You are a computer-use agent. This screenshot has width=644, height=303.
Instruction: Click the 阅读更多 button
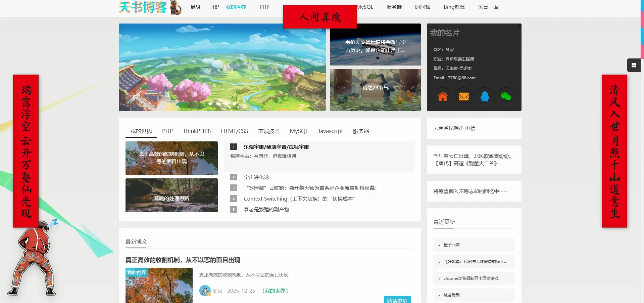pyautogui.click(x=397, y=300)
